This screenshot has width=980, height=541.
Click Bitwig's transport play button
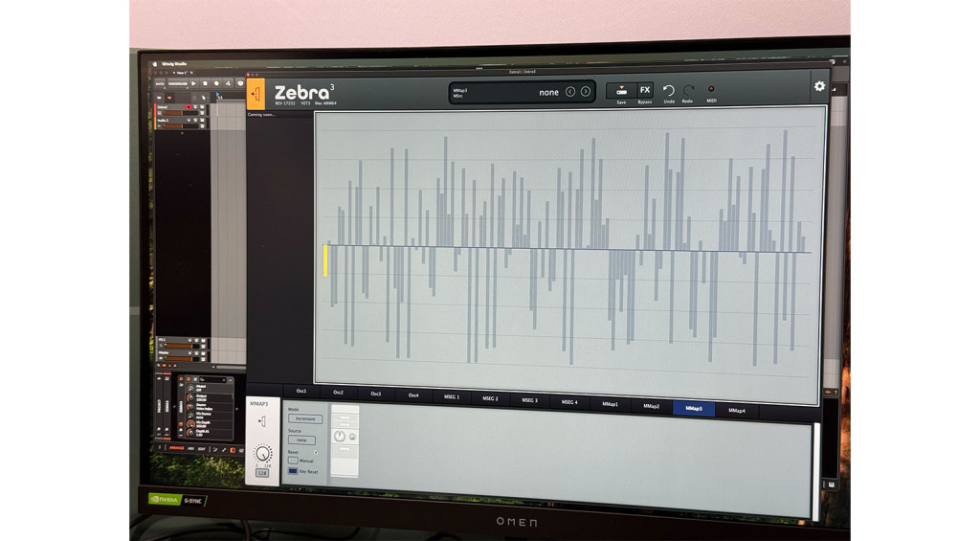coord(193,83)
